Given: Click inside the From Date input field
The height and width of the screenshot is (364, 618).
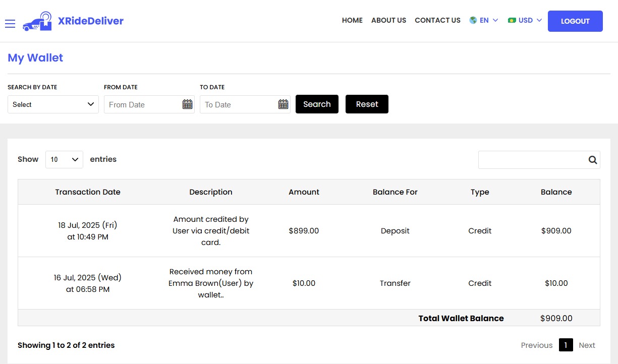Looking at the screenshot, I should pos(141,104).
